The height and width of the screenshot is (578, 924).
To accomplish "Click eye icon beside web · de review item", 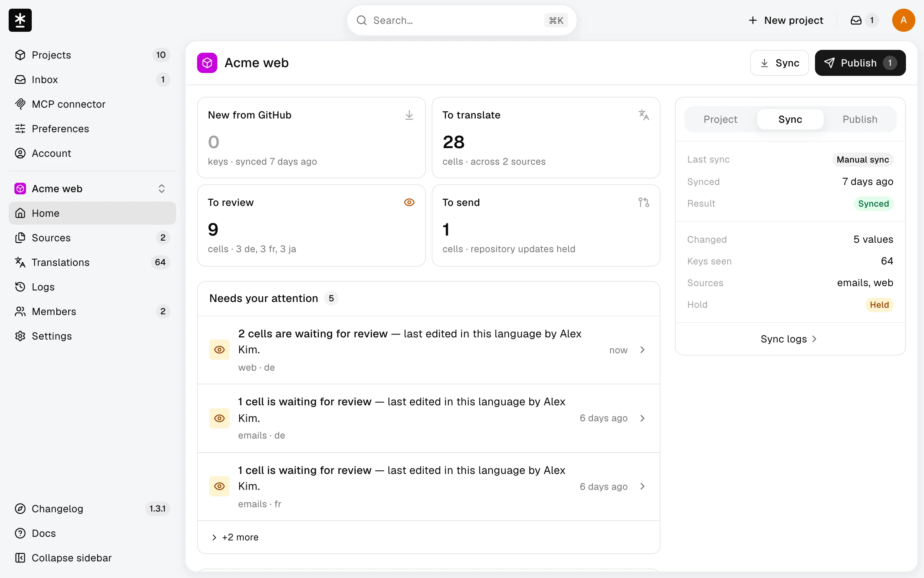I will (x=219, y=350).
